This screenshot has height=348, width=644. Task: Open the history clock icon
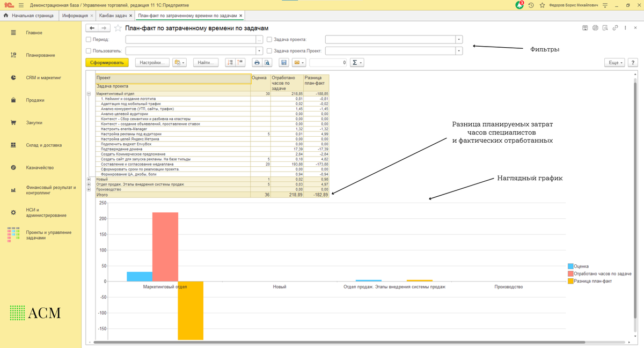click(531, 5)
